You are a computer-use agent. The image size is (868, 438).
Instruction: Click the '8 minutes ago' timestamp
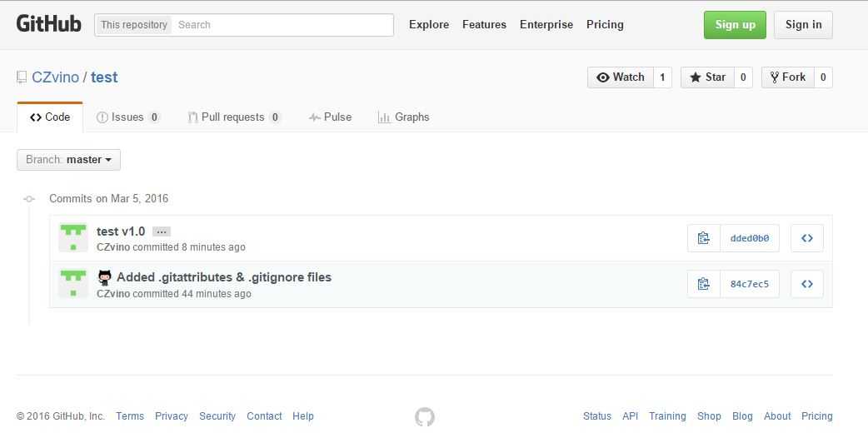[214, 247]
